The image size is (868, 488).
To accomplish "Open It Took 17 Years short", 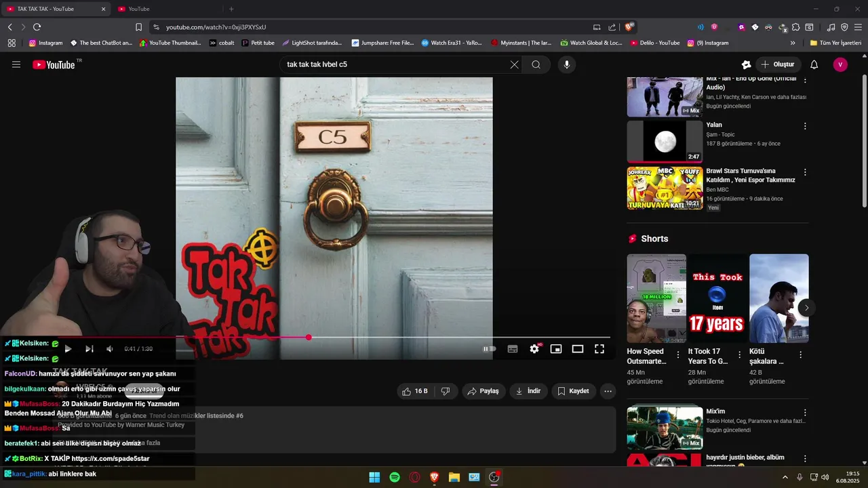I will [717, 299].
